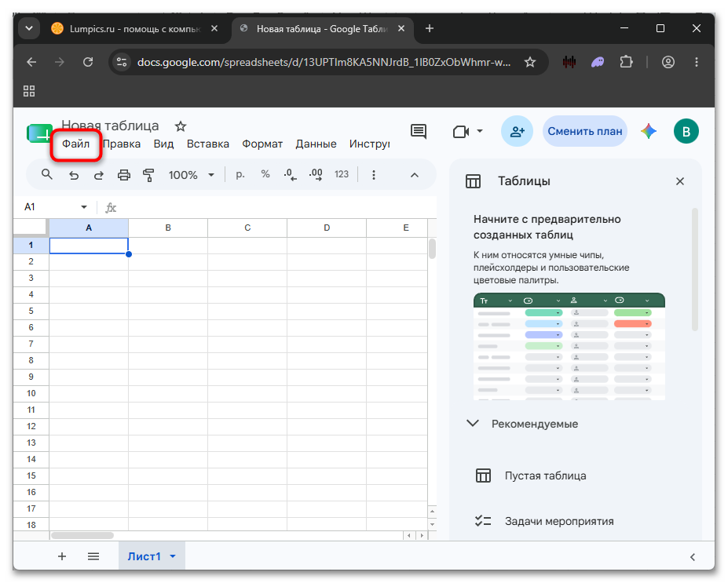Show the side panel with the bottom chevron
The image size is (728, 583).
(693, 557)
